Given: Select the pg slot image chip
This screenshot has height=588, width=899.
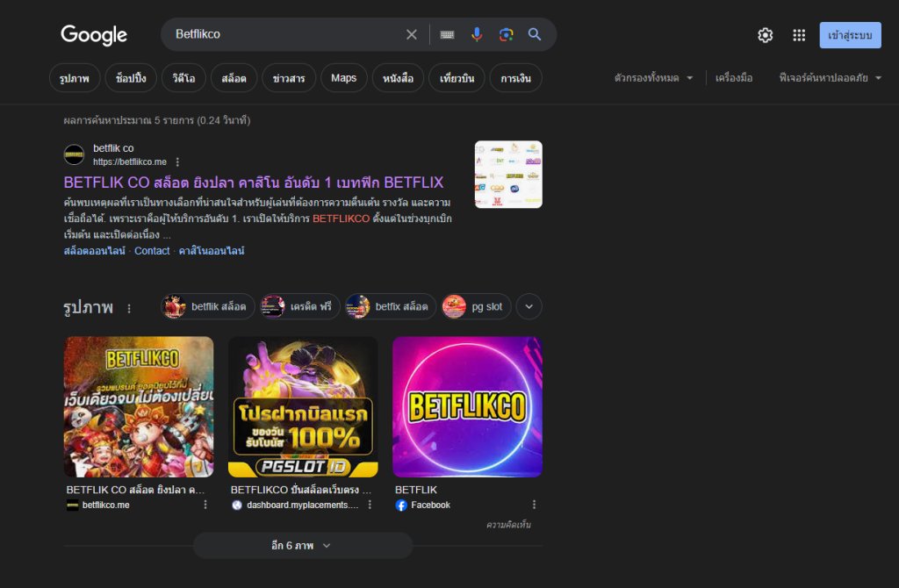Looking at the screenshot, I should [476, 306].
